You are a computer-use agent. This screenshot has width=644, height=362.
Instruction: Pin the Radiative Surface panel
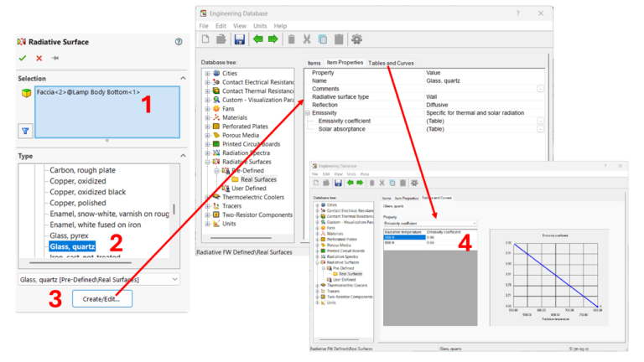coord(55,59)
